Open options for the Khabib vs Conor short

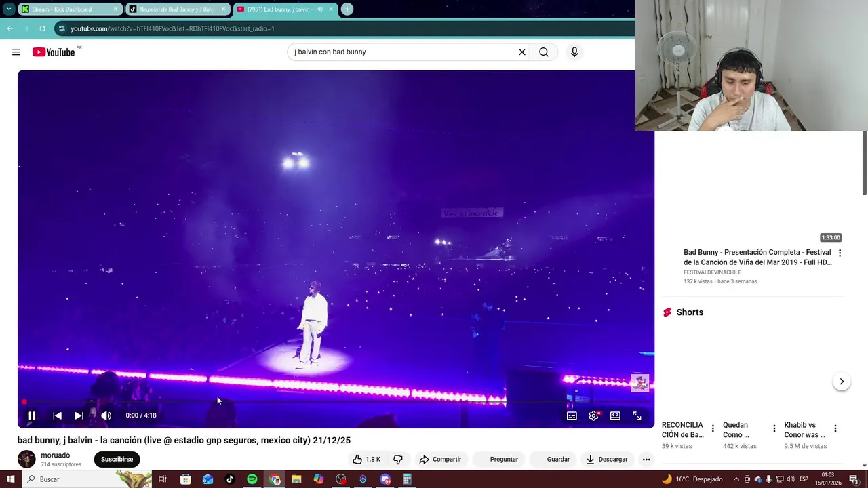835,428
